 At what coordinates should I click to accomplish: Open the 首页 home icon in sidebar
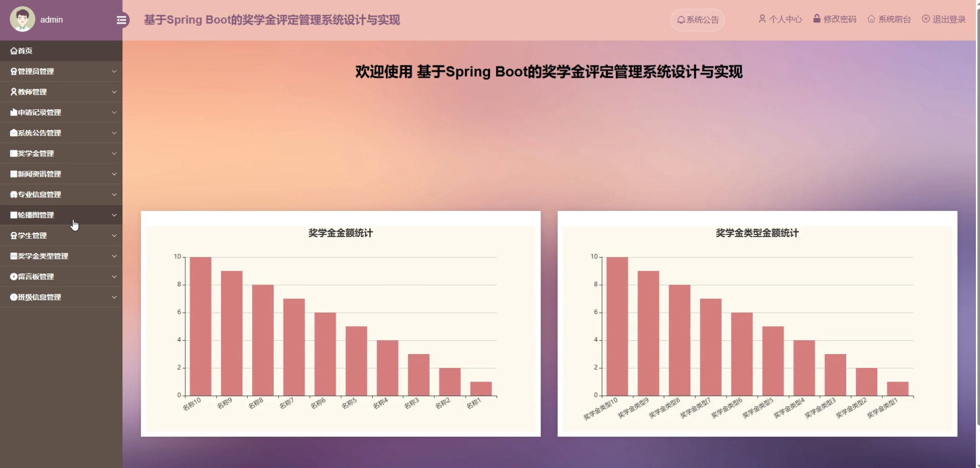pos(13,51)
